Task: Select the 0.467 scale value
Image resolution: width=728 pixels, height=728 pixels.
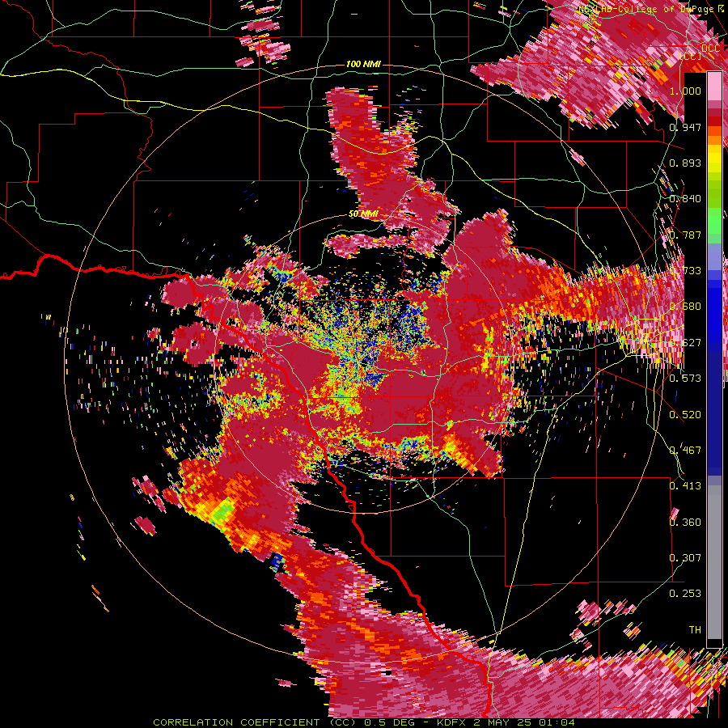Action: [x=685, y=450]
